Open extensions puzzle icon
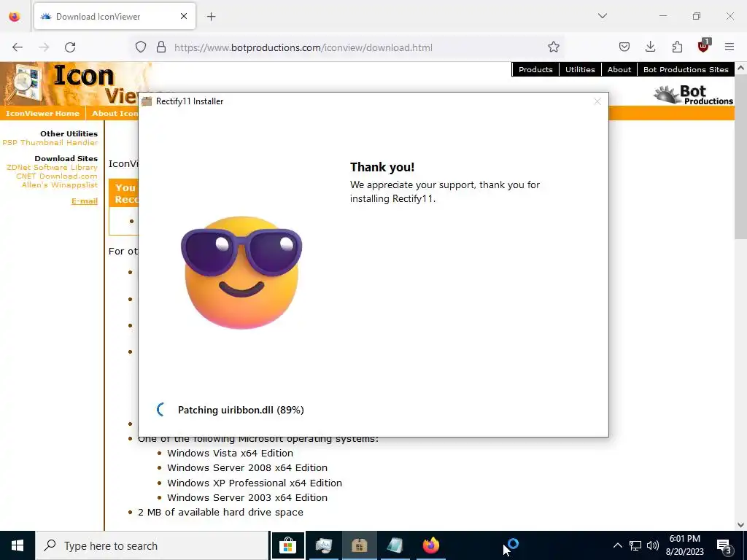The height and width of the screenshot is (560, 747). [x=677, y=47]
